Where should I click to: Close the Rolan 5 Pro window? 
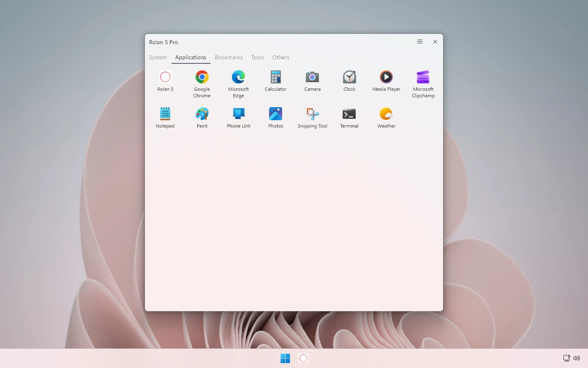coord(435,42)
